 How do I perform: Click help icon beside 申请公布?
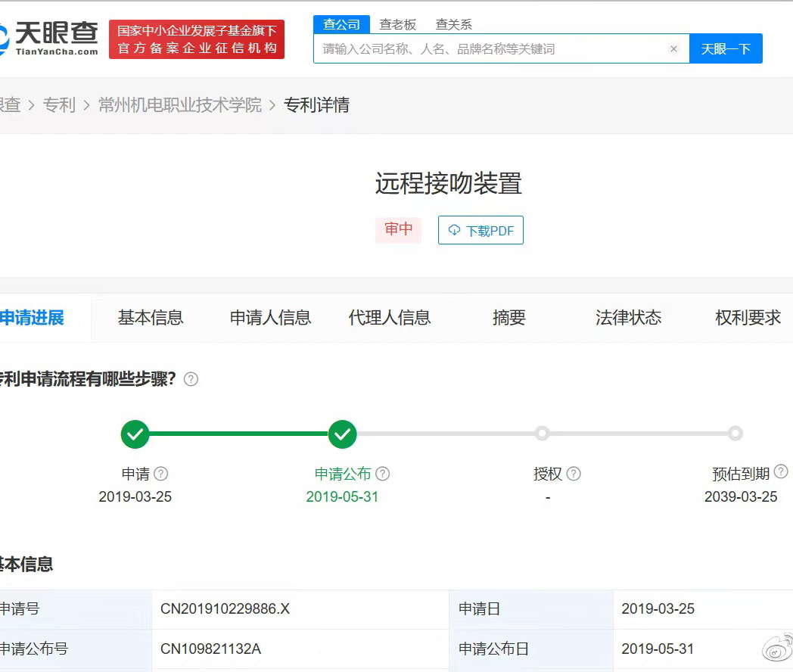pyautogui.click(x=383, y=474)
